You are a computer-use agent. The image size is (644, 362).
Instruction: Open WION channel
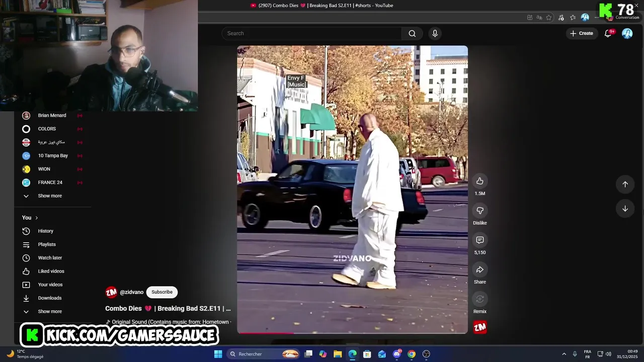point(44,169)
